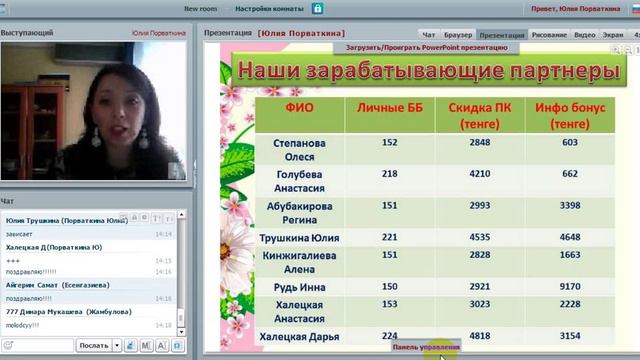Click chat sender 777 Динара Мукашева (Жамбулова)

coord(69,312)
